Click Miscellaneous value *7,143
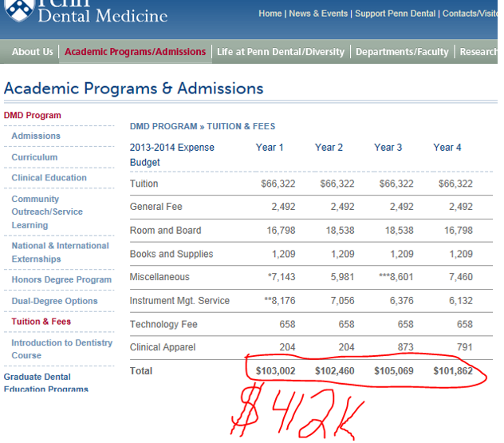504x443 pixels. [282, 277]
